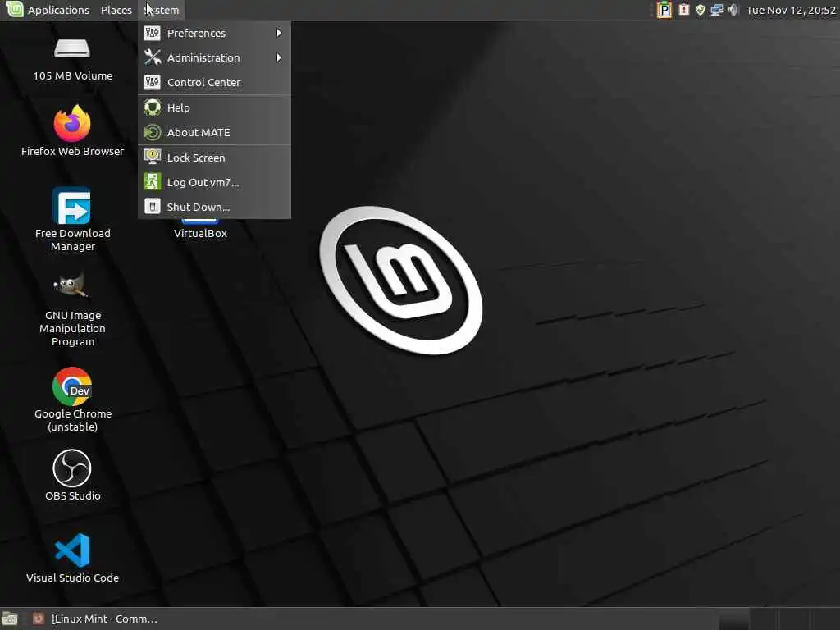Viewport: 840px width, 630px height.
Task: Select the OBS Studio desktop icon
Action: click(72, 468)
